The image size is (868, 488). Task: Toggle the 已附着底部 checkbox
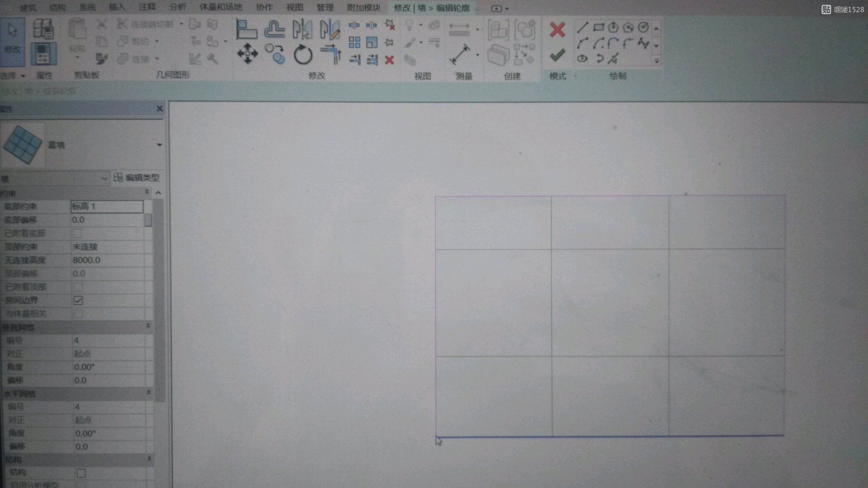[x=78, y=233]
